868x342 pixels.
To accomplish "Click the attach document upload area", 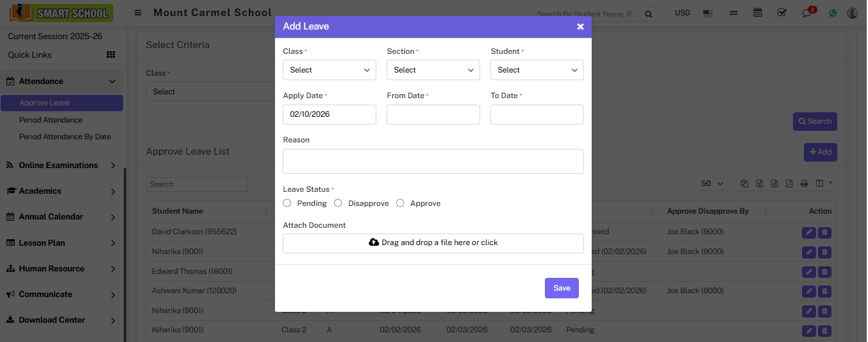I will coord(433,243).
